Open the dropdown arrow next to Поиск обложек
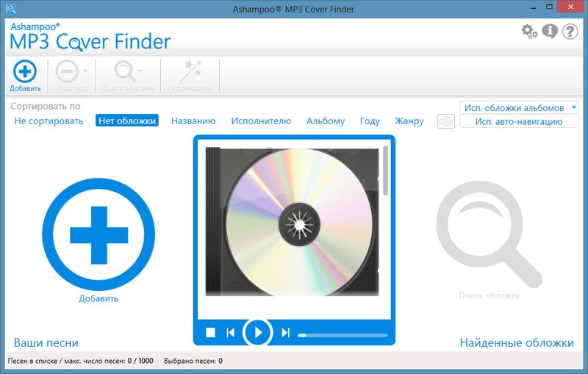 (x=140, y=72)
